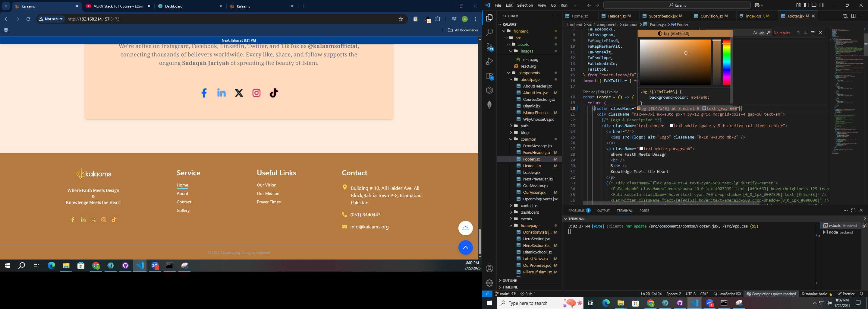Open the PROBLEMS panel tab
This screenshot has width=868, height=309.
[x=579, y=211]
